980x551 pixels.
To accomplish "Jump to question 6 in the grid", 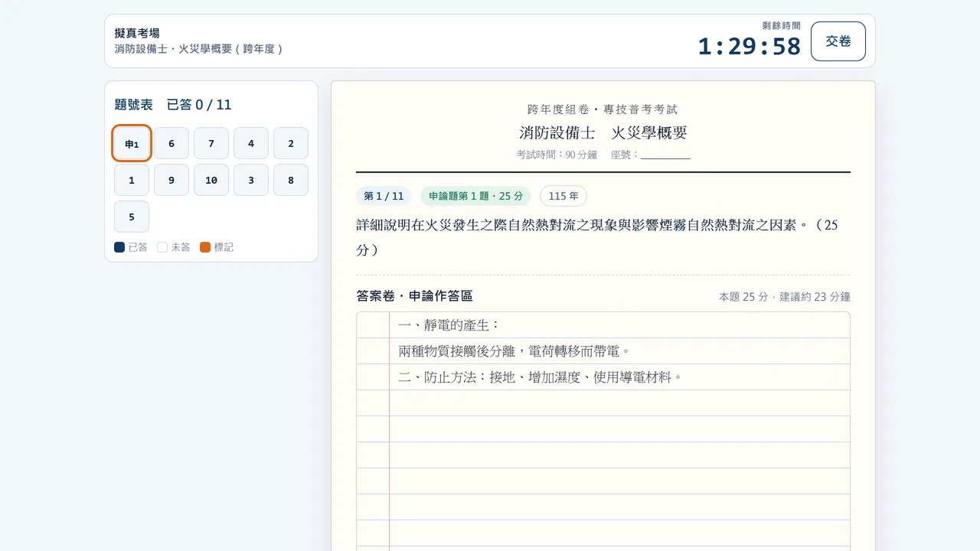I will (x=171, y=144).
